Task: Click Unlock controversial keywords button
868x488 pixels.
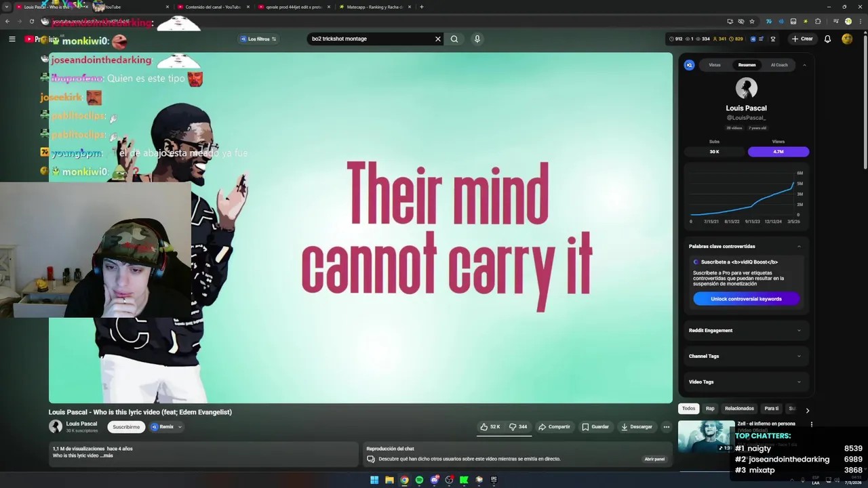Action: pyautogui.click(x=746, y=299)
